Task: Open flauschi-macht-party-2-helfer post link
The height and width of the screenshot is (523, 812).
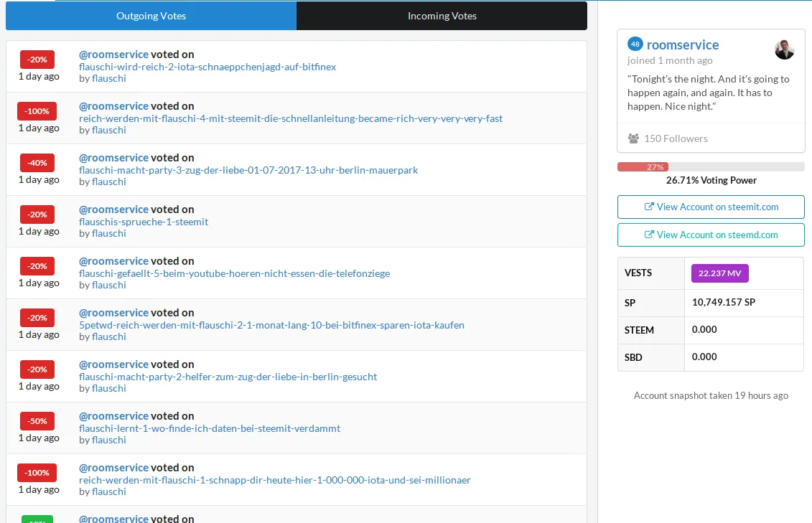Action: pos(228,377)
